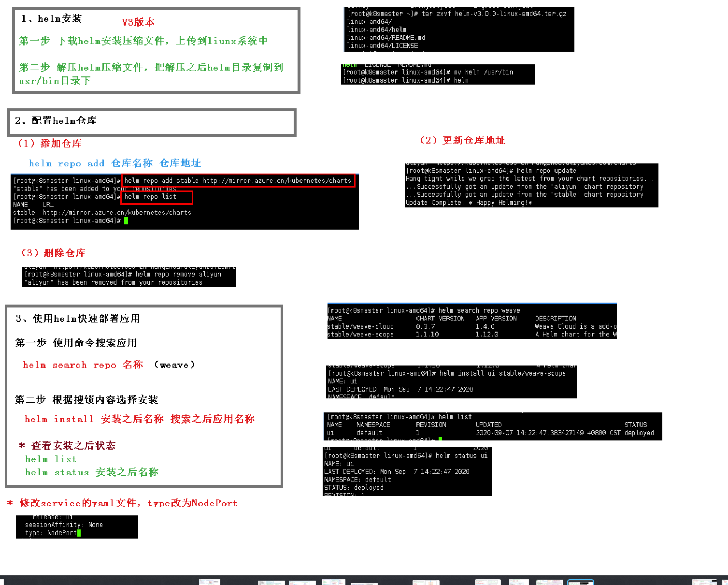Click the 'type: NodePort' line in terminal
This screenshot has width=728, height=585.
[51, 533]
